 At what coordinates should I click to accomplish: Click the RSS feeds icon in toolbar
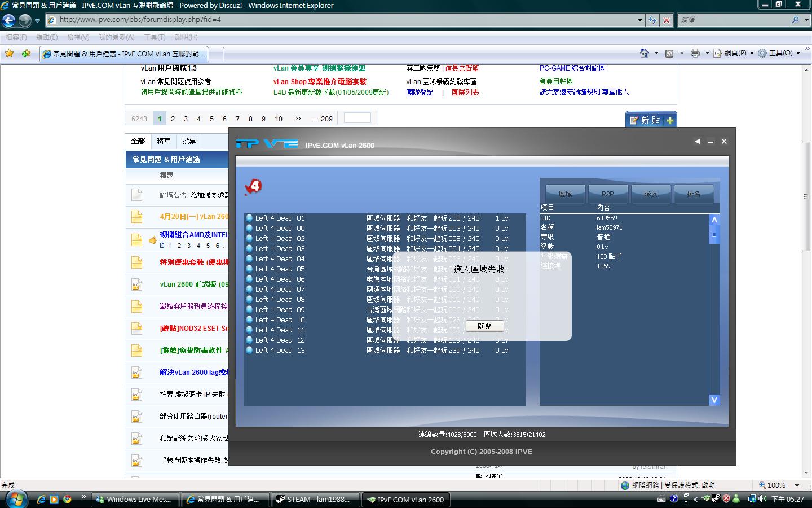(x=669, y=53)
